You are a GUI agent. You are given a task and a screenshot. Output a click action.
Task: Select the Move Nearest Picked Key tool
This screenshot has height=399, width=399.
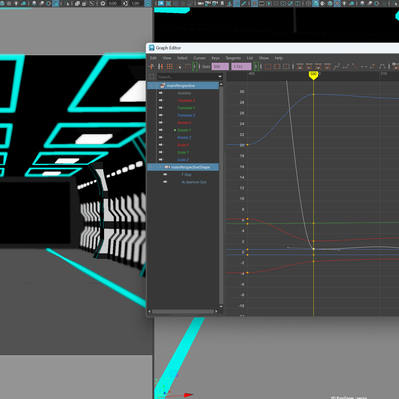click(x=152, y=67)
